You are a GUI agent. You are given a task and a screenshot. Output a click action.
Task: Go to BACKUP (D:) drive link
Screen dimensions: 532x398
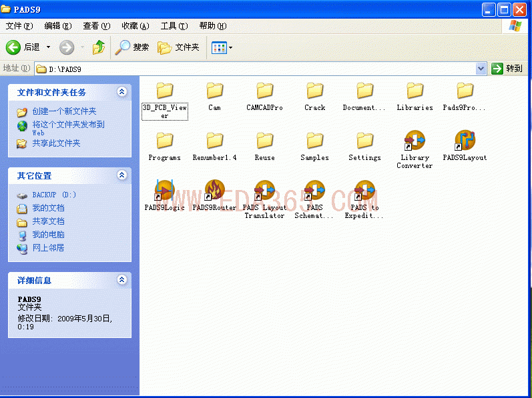54,195
